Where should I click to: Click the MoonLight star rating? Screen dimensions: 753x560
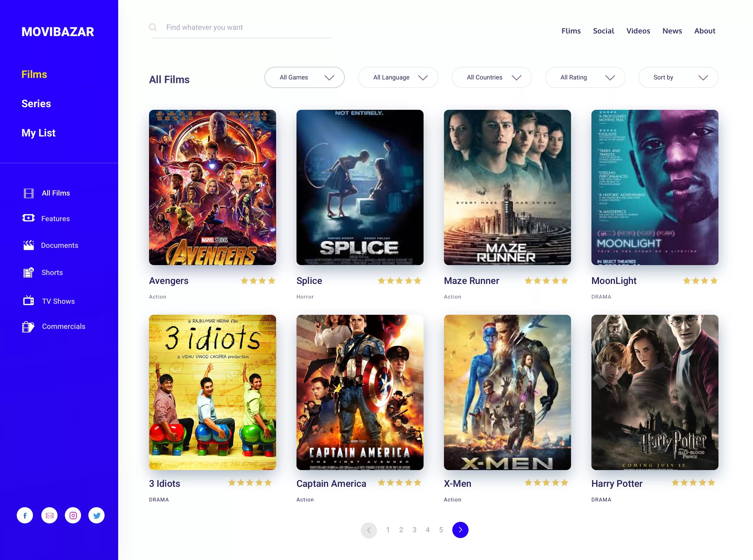(x=700, y=281)
